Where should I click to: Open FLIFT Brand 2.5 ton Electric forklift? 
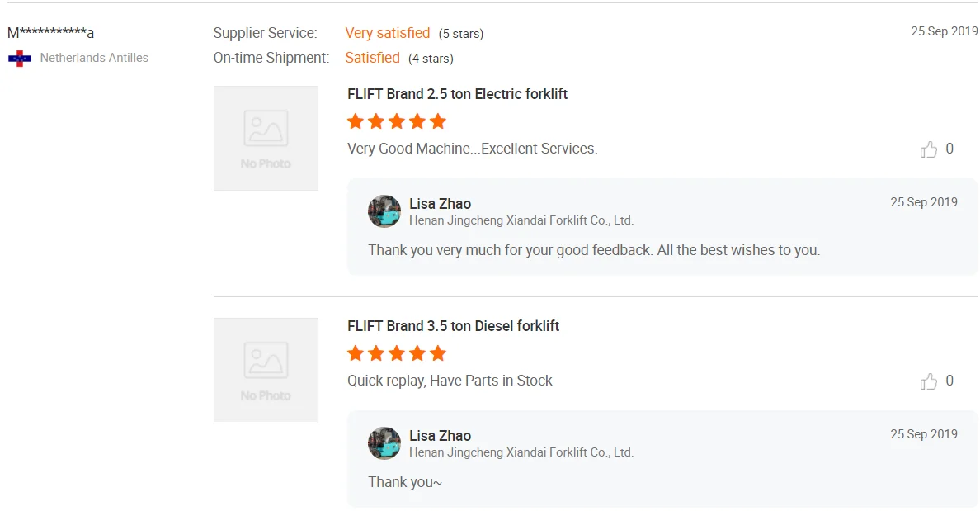[x=457, y=94]
